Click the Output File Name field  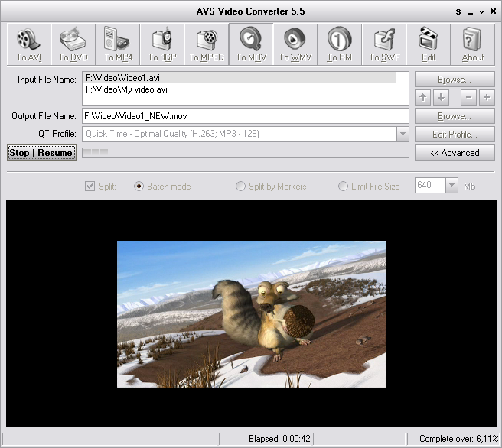246,116
